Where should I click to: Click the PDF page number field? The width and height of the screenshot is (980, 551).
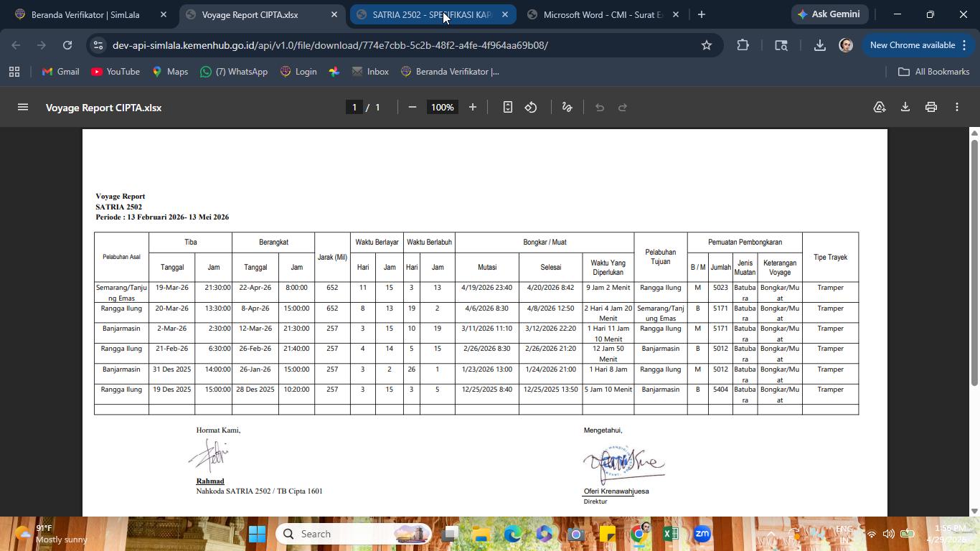pyautogui.click(x=354, y=107)
